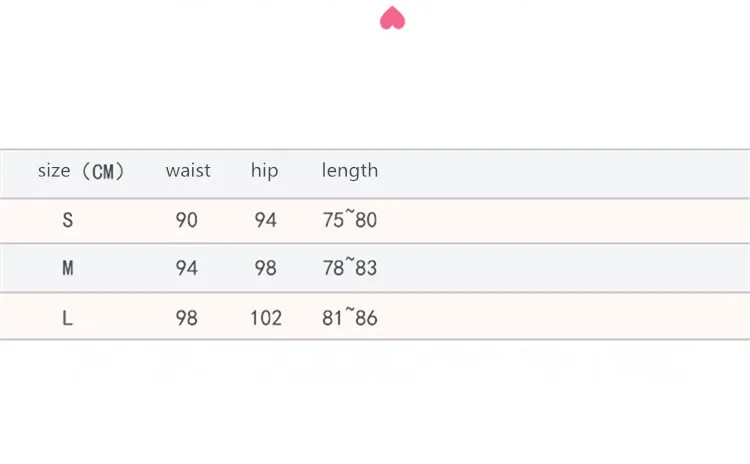The image size is (750, 464).
Task: Click waist value 90 for size S
Action: [x=187, y=220]
